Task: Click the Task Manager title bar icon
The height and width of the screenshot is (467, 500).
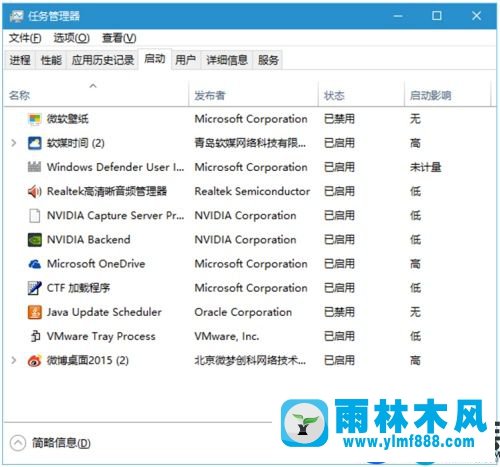Action: [16, 16]
